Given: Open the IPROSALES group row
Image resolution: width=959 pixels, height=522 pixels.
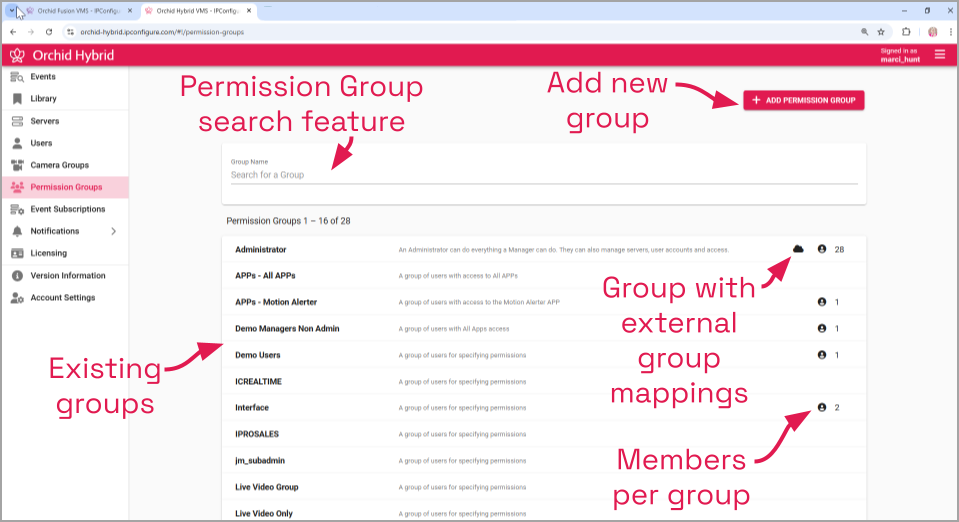Looking at the screenshot, I should 544,434.
